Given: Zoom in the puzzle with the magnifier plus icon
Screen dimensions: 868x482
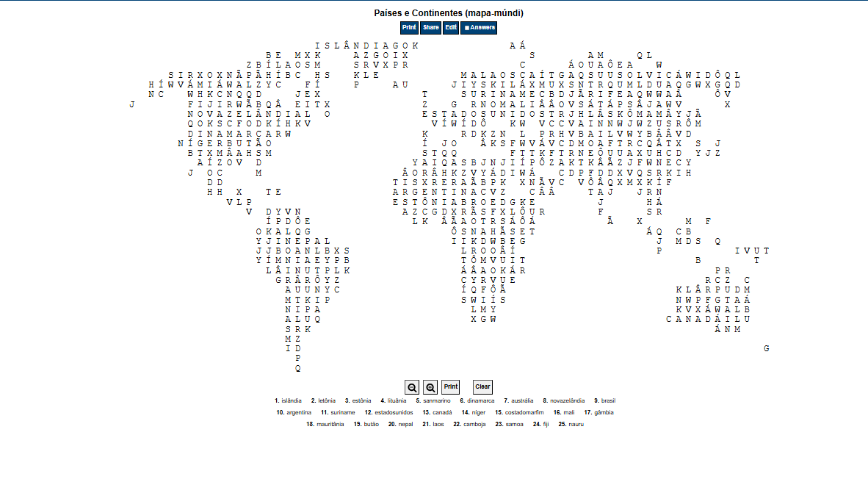Looking at the screenshot, I should point(430,387).
